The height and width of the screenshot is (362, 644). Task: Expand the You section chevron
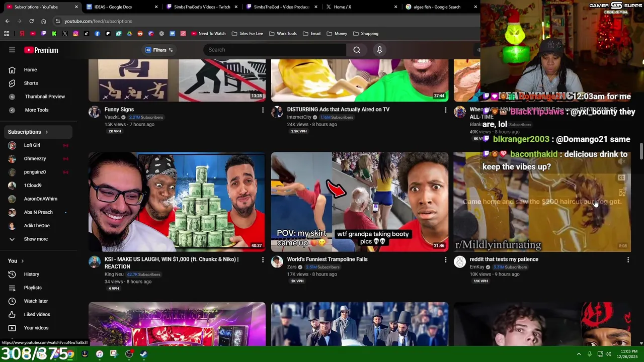22,261
